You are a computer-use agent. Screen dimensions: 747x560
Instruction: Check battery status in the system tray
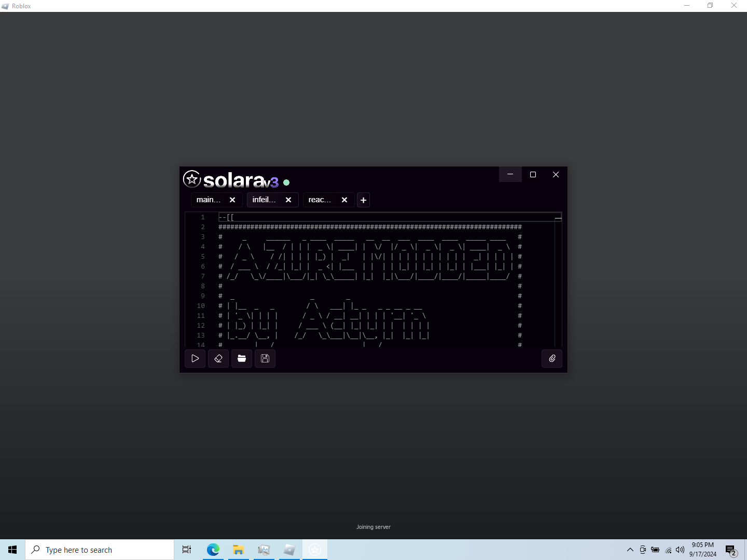(x=655, y=550)
